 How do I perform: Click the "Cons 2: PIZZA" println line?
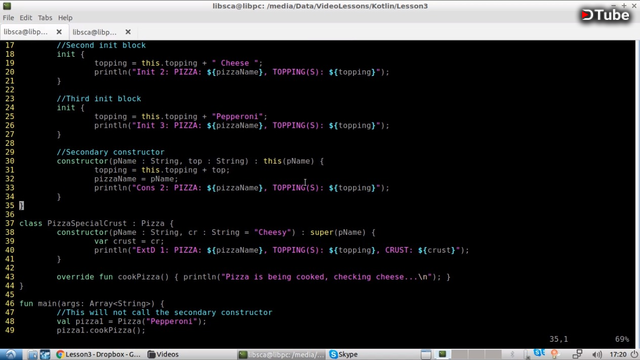[x=242, y=188]
